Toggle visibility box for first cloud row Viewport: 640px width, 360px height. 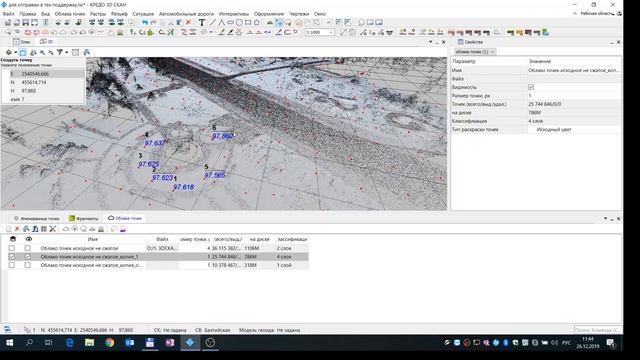[27, 248]
